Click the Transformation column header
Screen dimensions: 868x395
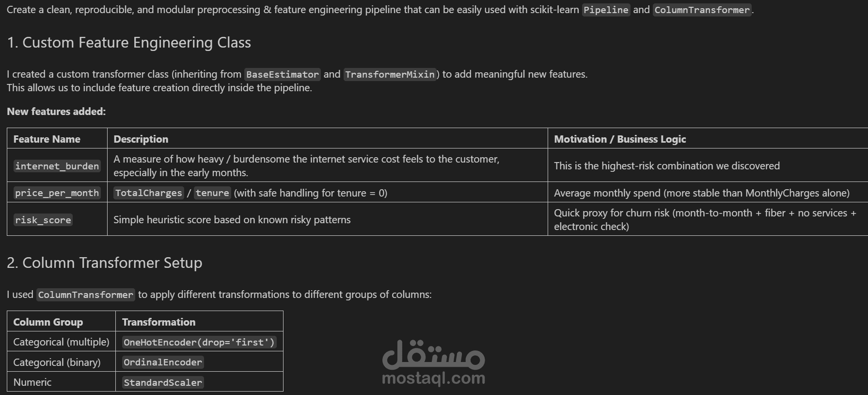[x=158, y=322]
